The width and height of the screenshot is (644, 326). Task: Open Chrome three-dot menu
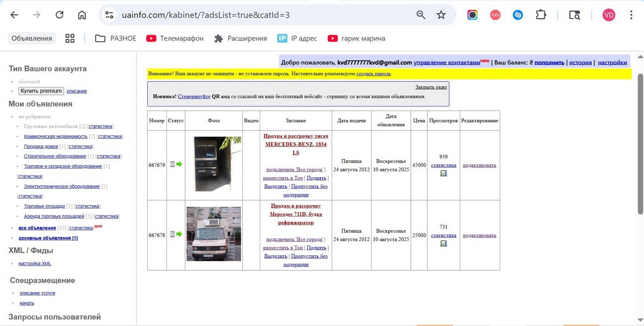[x=631, y=15]
